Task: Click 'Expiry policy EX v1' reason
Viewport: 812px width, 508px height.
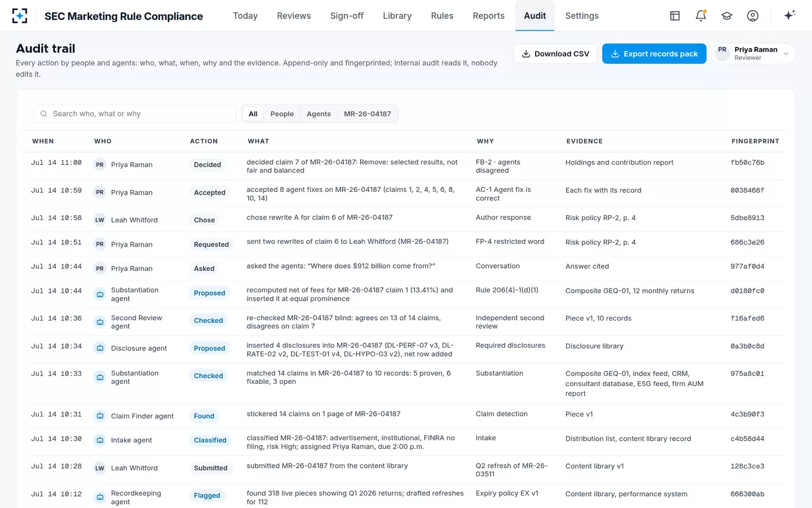Action: pos(507,493)
